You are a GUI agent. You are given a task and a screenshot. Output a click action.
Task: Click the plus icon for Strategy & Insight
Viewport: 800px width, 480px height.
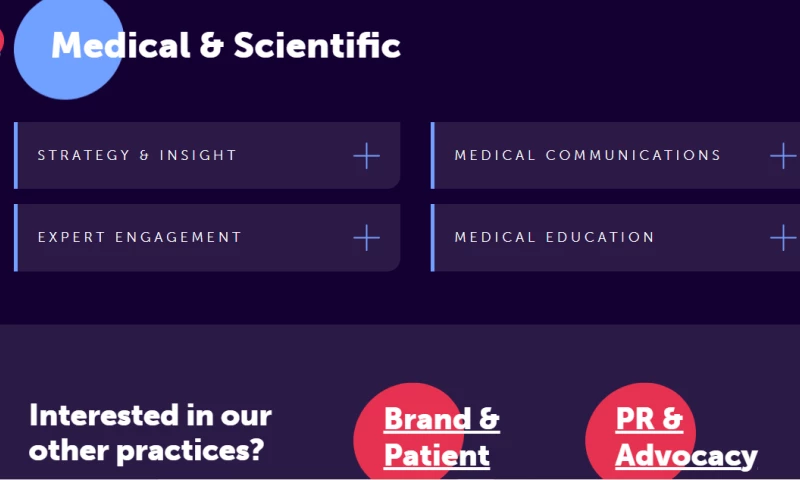367,156
